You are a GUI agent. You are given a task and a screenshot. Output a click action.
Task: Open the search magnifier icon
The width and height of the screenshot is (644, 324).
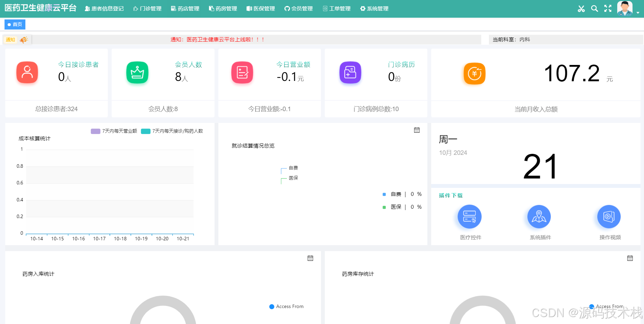595,9
